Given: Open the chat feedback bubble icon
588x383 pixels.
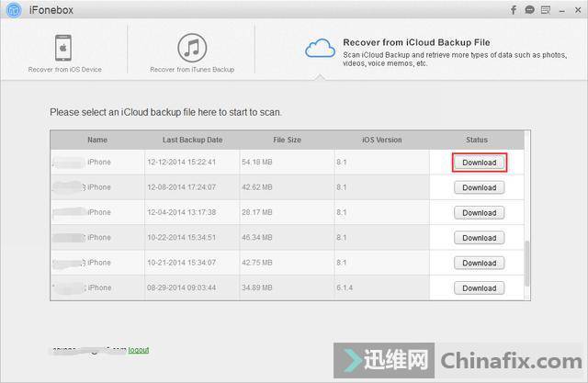Looking at the screenshot, I should click(x=529, y=10).
